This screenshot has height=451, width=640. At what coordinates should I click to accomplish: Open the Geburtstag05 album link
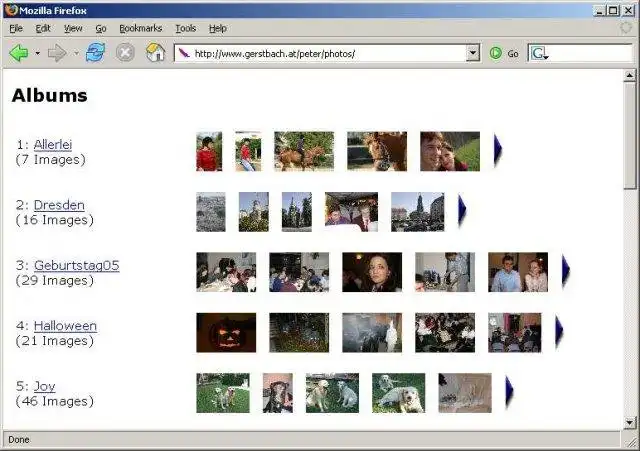[x=76, y=265]
